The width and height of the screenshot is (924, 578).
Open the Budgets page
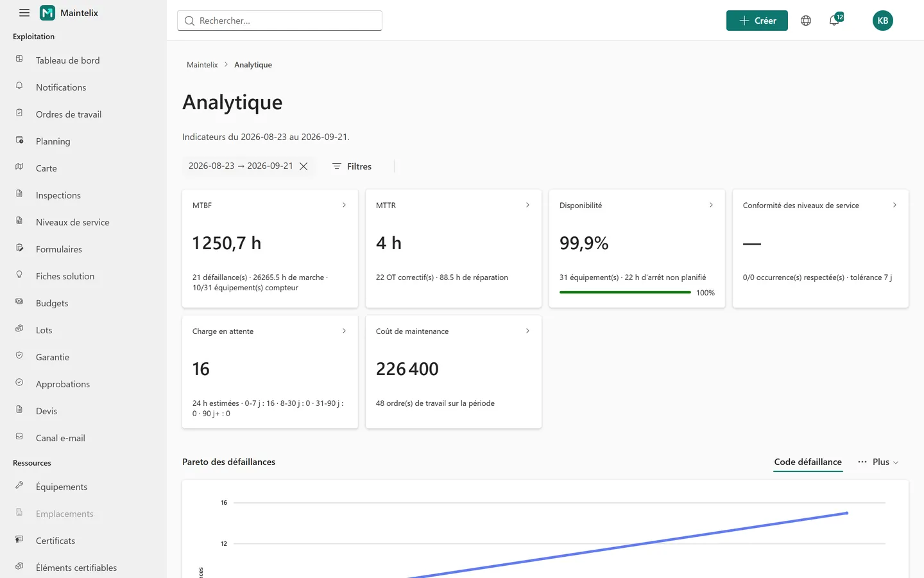click(x=52, y=303)
